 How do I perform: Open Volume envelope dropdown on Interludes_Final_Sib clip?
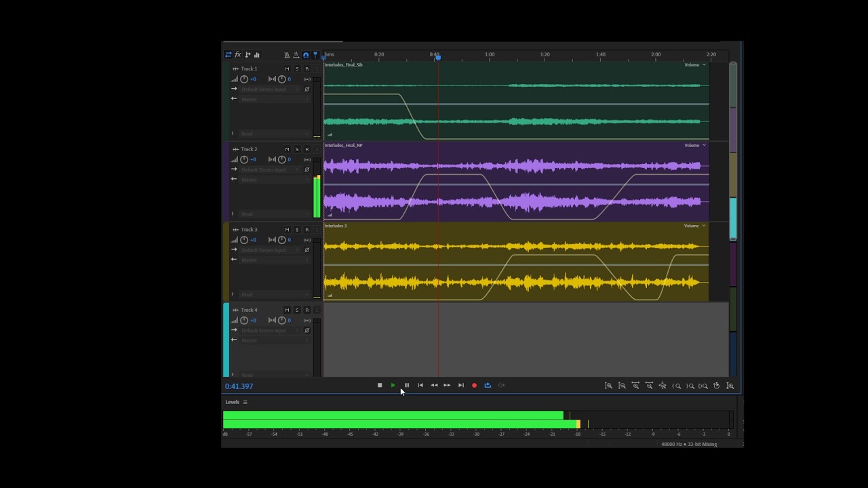695,65
